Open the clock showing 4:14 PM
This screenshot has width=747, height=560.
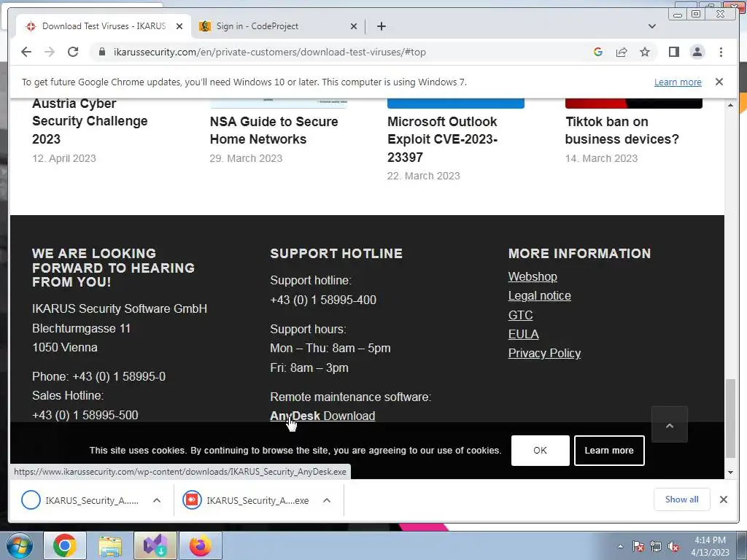pyautogui.click(x=711, y=546)
